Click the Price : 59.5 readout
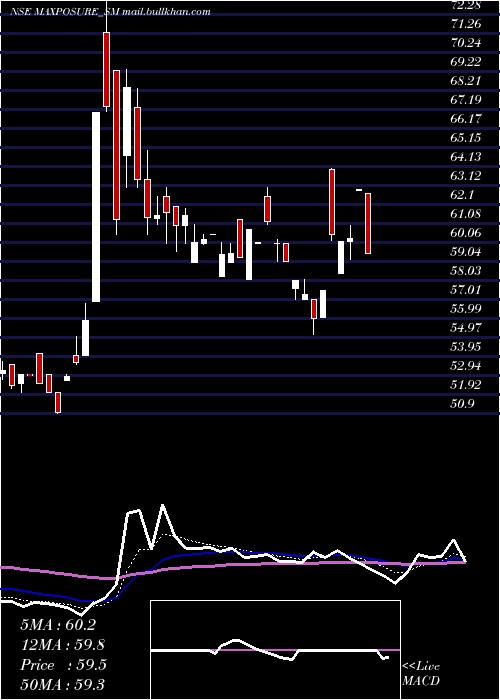 point(63,665)
